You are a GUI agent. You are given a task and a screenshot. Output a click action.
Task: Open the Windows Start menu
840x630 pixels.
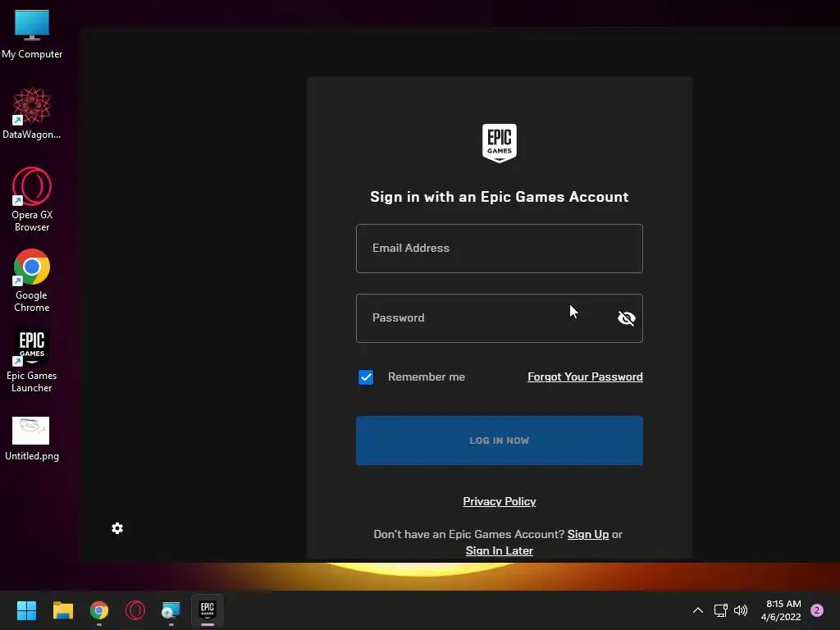(26, 610)
